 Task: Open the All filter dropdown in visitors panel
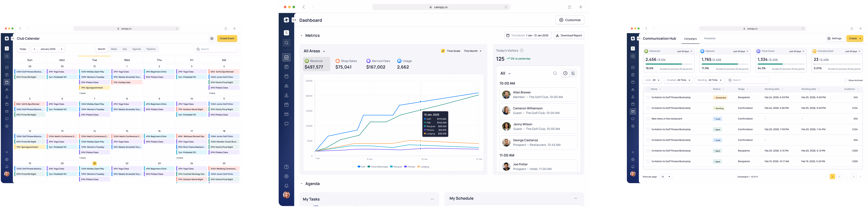pos(505,73)
